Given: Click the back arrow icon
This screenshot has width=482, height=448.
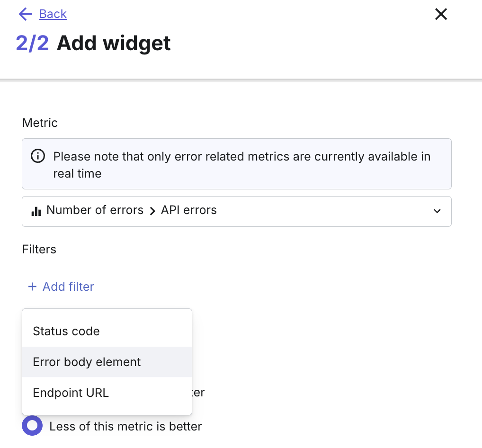Looking at the screenshot, I should (25, 14).
